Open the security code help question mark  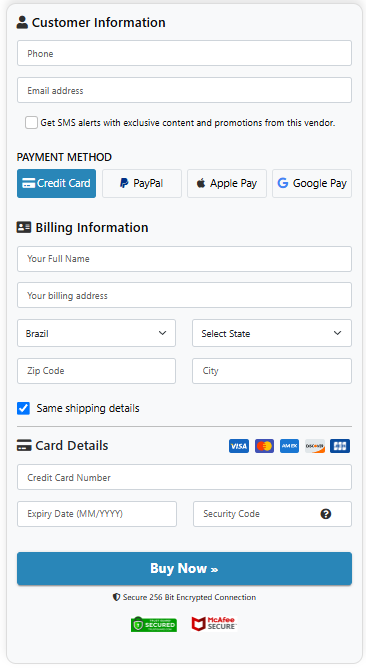pos(326,514)
